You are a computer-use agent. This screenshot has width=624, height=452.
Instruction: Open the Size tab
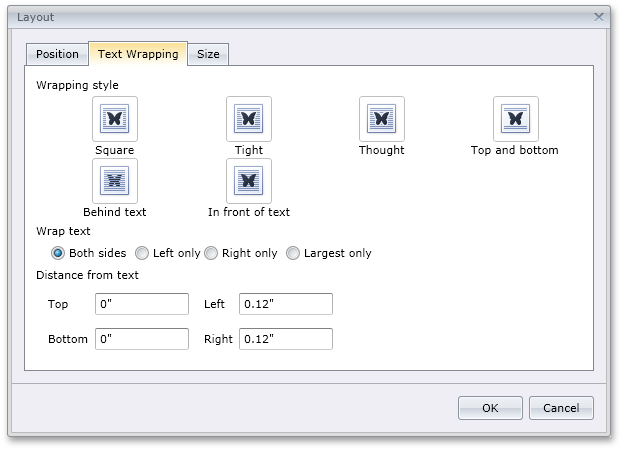(x=208, y=55)
